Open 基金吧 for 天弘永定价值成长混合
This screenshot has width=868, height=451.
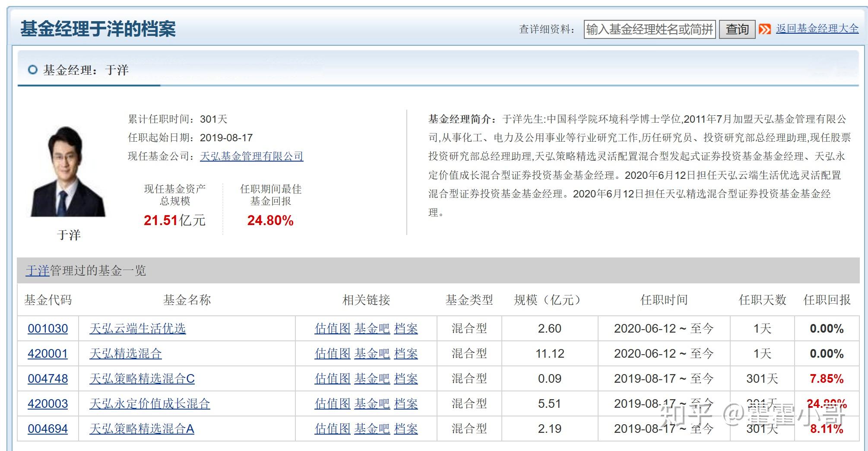click(372, 404)
